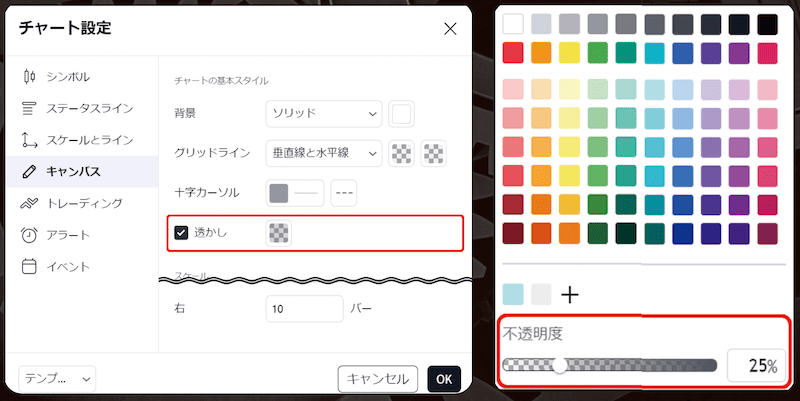Open the テンプレート dropdown
This screenshot has height=401, width=800.
(57, 379)
